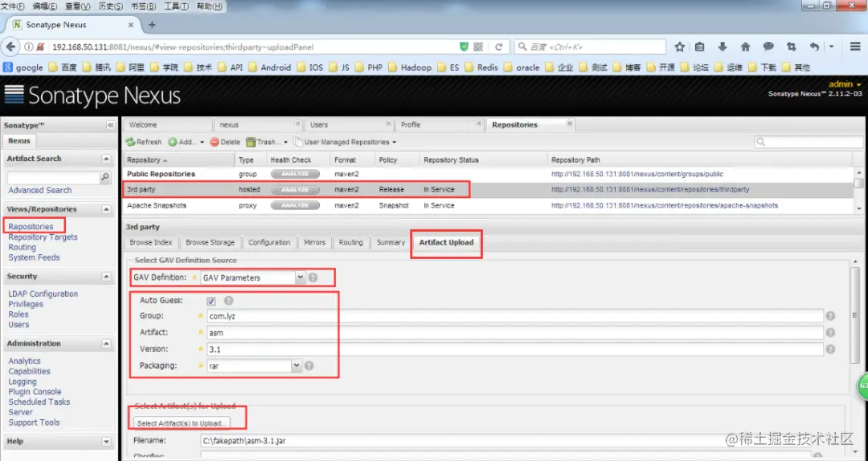Close the nexus panel tab

[297, 124]
